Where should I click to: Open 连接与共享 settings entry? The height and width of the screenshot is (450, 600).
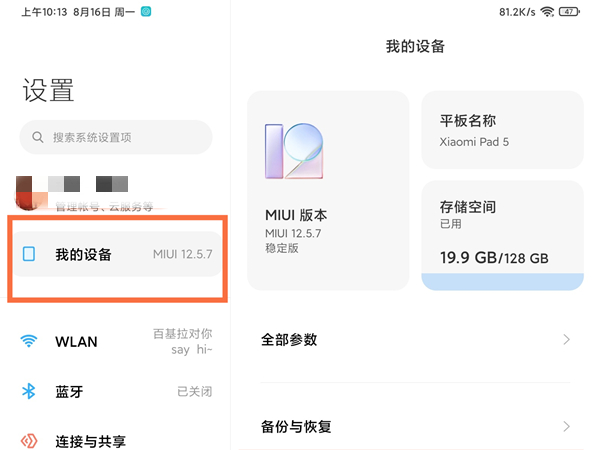coord(116,440)
